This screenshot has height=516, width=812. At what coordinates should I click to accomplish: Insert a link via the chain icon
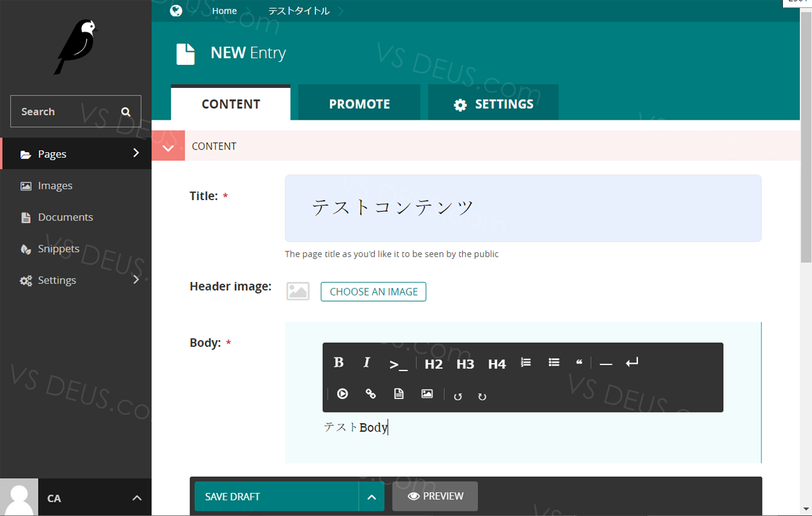[x=371, y=394]
